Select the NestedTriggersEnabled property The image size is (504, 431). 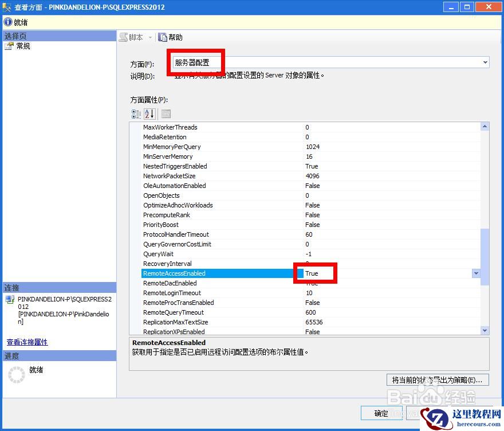pyautogui.click(x=175, y=166)
